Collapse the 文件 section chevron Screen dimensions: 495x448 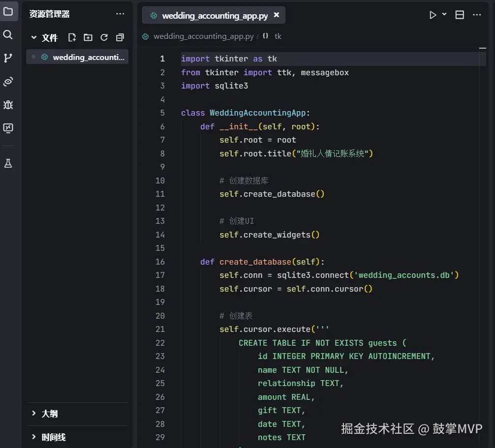(x=34, y=37)
